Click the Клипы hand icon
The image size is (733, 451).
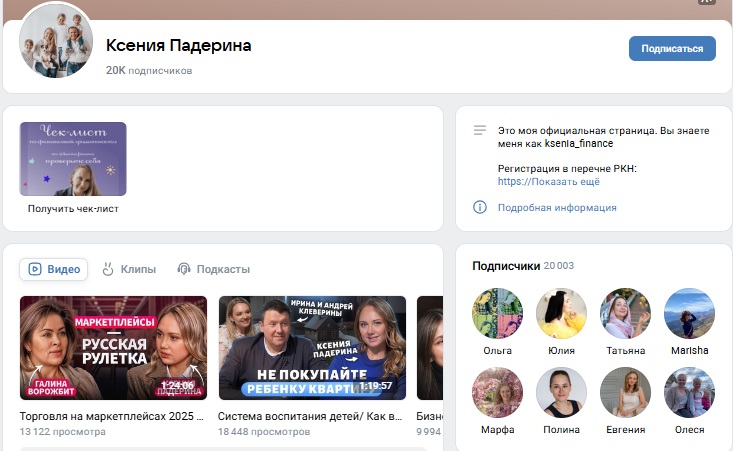coord(108,269)
